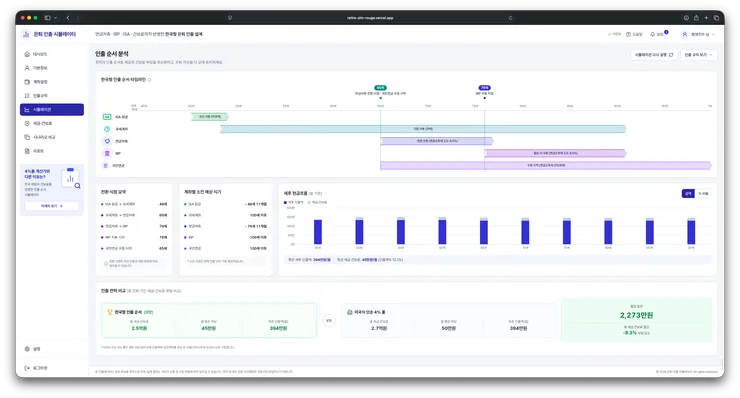
Task: Click 2.7억원 value in 4% rule card
Action: [379, 329]
